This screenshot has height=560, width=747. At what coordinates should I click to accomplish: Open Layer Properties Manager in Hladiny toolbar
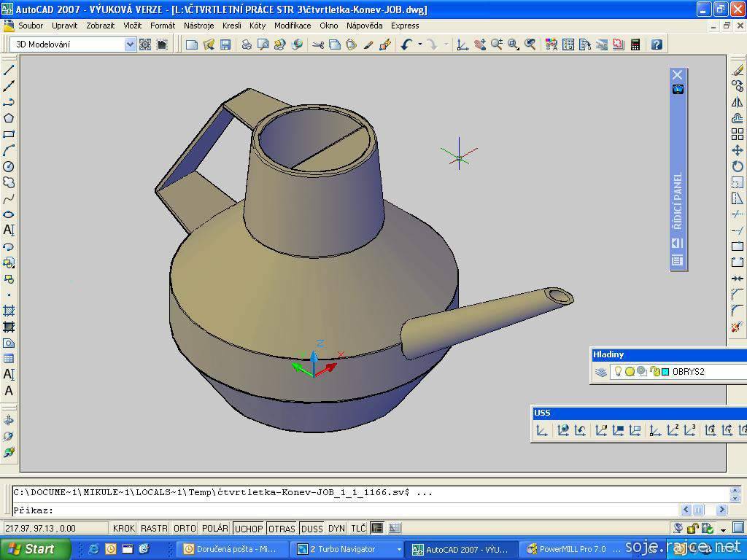coord(601,372)
